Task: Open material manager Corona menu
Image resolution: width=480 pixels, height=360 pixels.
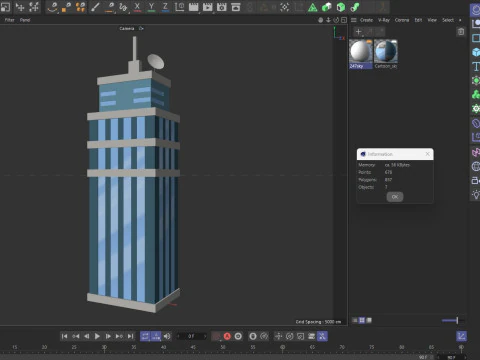Action: (x=402, y=20)
